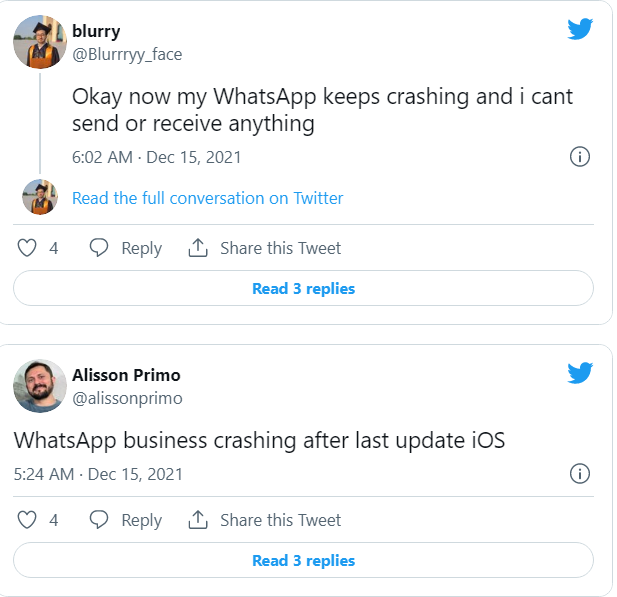617x597 pixels.
Task: Like Alisson Primo's tweet with heart icon
Action: (x=28, y=520)
